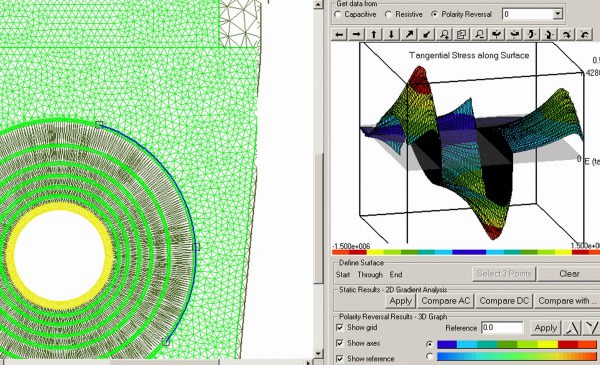Click the roll graph counterclockwise icon

(584, 34)
